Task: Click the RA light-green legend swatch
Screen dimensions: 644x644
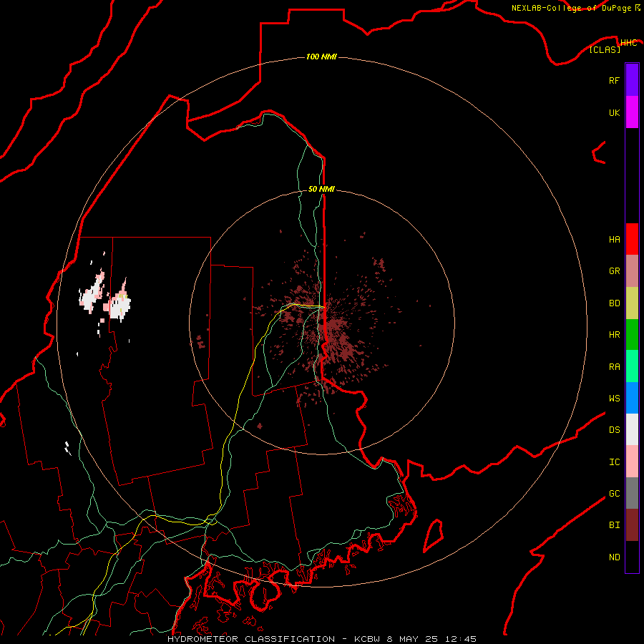Action: coord(632,366)
